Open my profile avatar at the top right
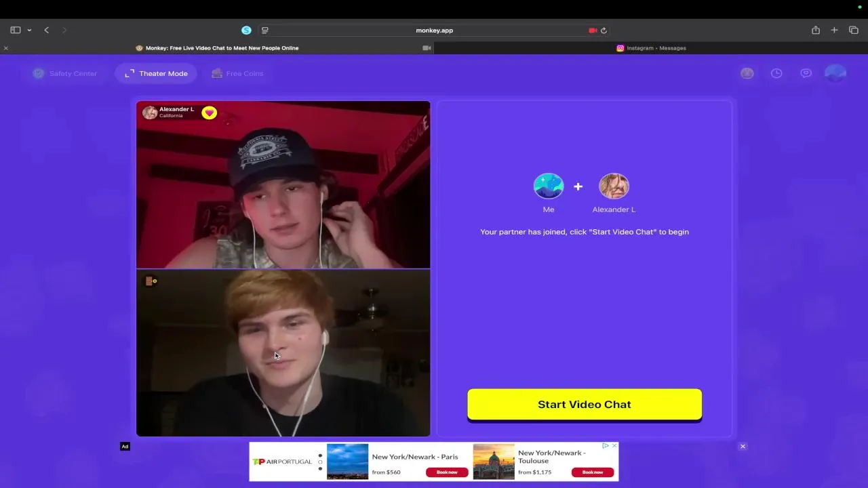 [x=835, y=73]
